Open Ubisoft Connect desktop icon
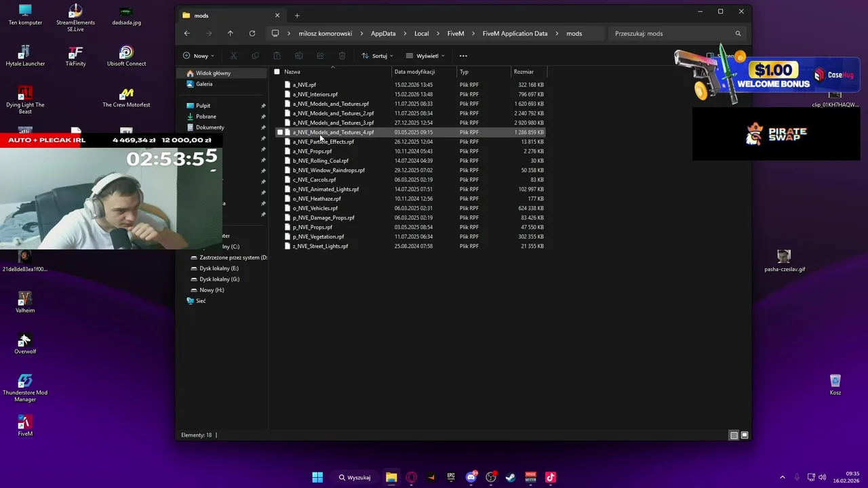This screenshot has width=868, height=488. pos(126,56)
